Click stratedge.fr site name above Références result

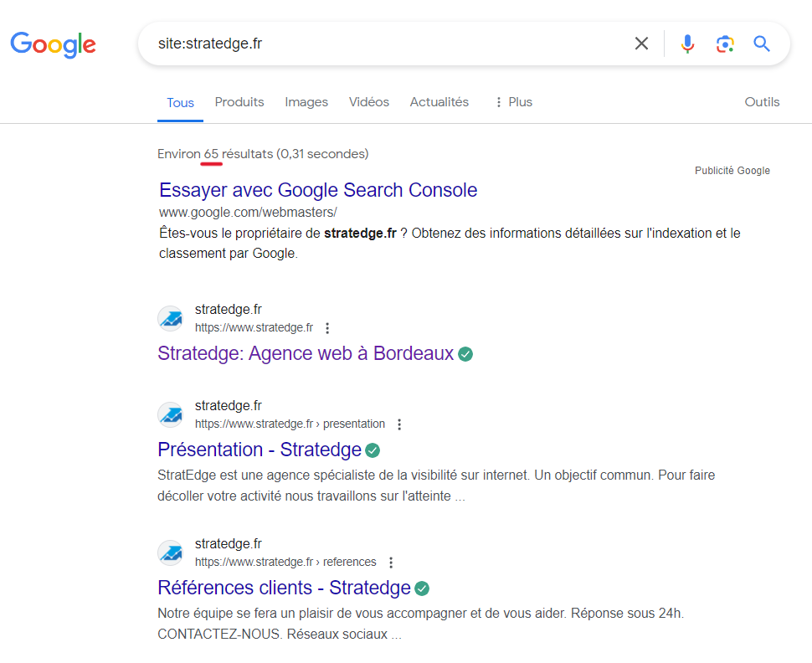pos(229,544)
